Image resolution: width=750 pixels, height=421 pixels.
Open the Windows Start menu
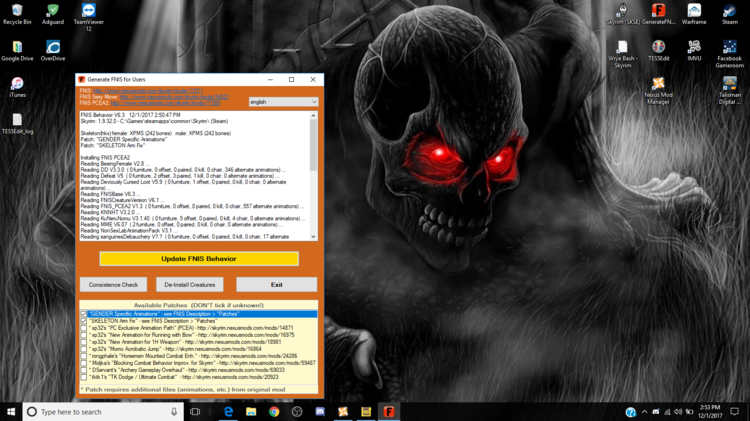point(11,411)
